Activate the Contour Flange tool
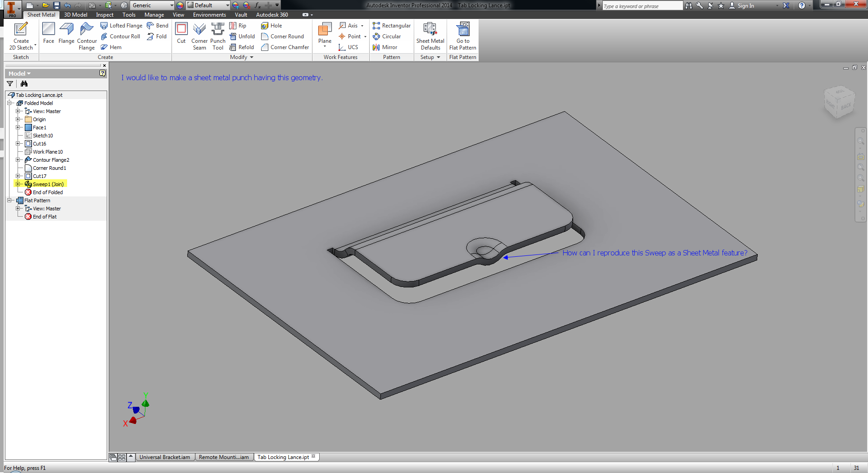Image resolution: width=868 pixels, height=473 pixels. [x=86, y=30]
